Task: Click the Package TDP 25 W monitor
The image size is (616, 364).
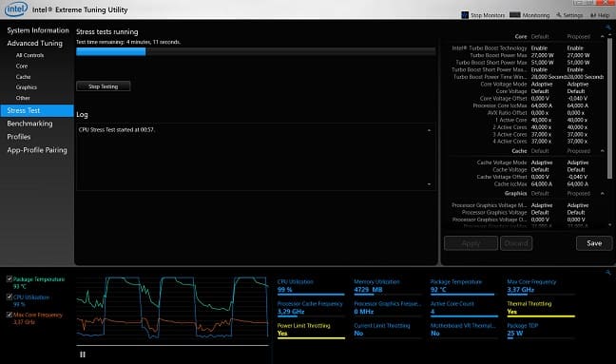Action: pyautogui.click(x=540, y=330)
